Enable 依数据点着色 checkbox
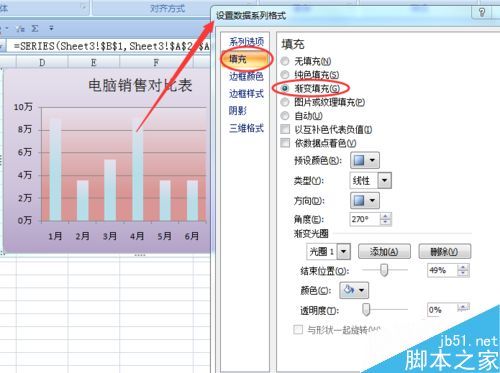The image size is (500, 373). click(x=285, y=143)
